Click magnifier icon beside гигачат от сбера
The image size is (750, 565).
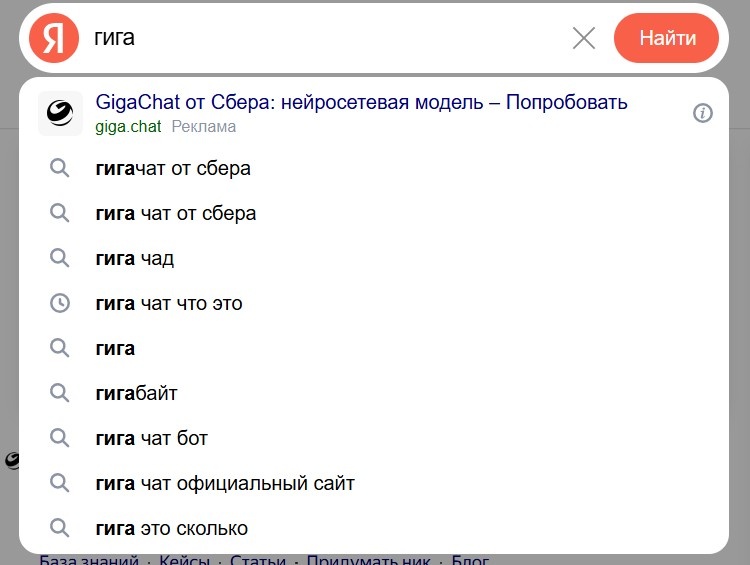coord(60,168)
